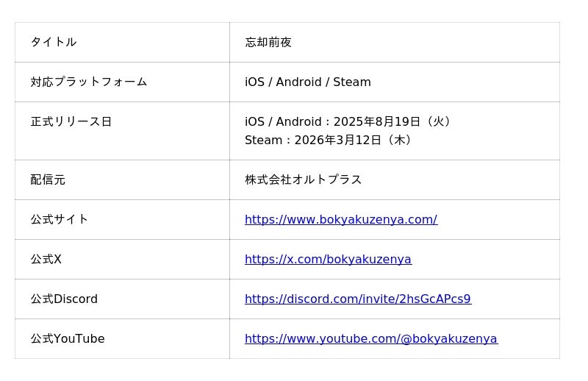Click the 公式YouTube label
588x381 pixels.
[68, 339]
